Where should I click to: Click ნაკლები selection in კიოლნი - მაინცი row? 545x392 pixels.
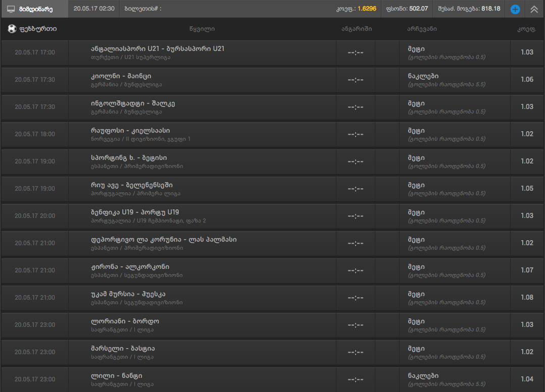423,76
